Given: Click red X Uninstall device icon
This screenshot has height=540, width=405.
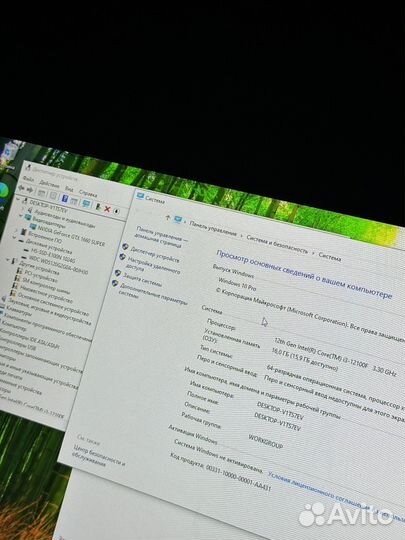Looking at the screenshot, I should click(x=107, y=209).
